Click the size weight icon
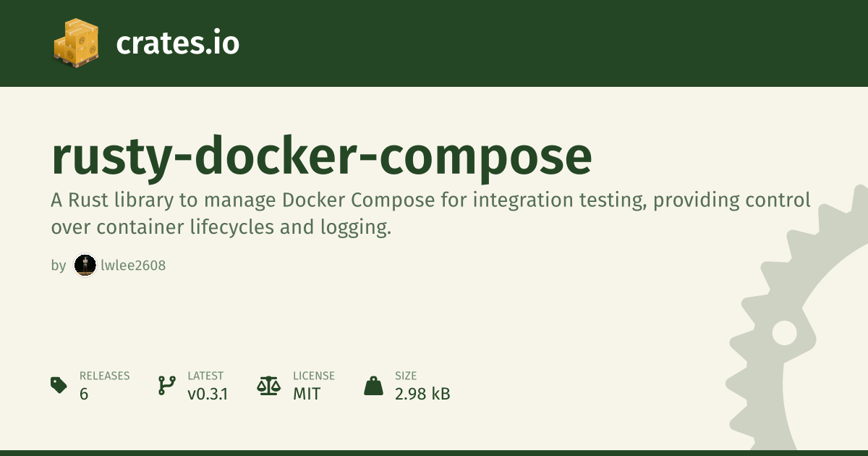 click(373, 385)
